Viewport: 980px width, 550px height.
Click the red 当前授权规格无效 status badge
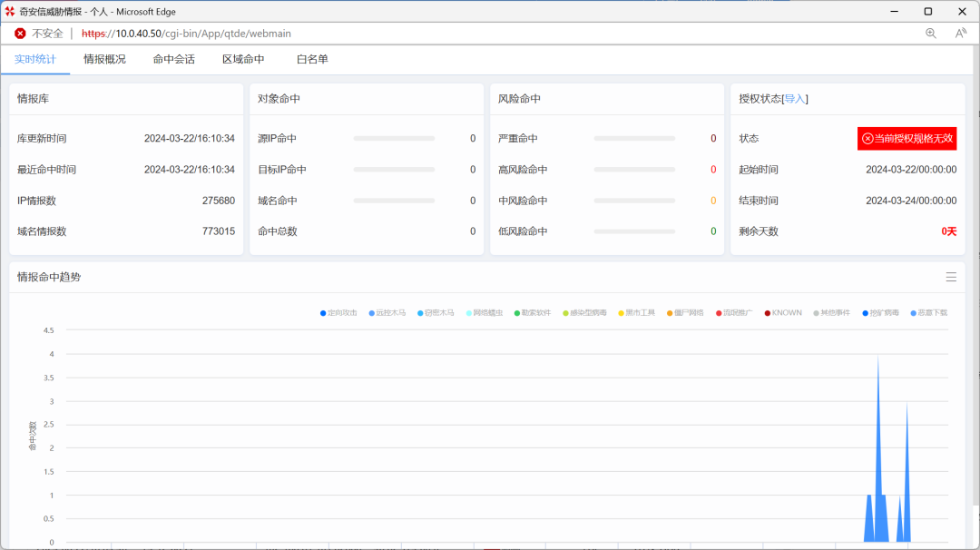[906, 138]
